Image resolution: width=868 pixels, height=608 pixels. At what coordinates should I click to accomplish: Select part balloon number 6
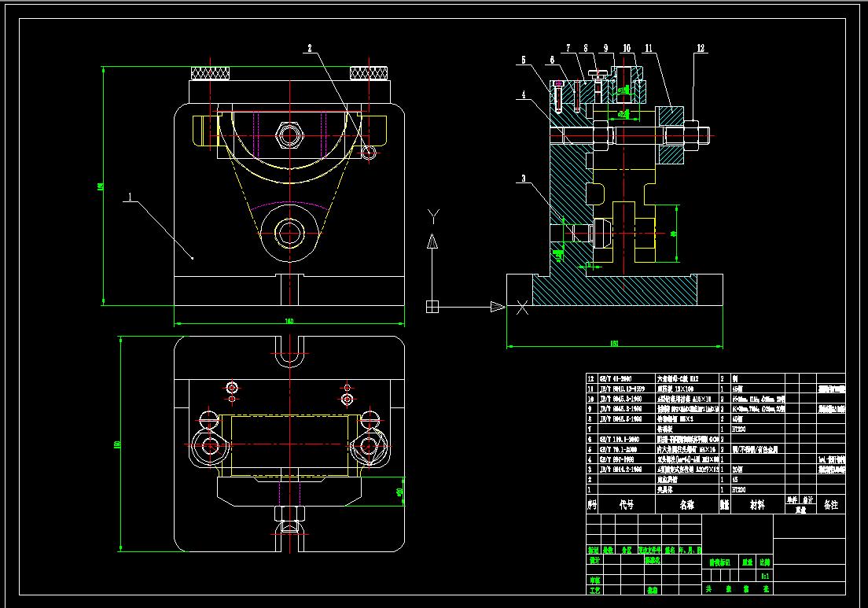click(x=552, y=59)
